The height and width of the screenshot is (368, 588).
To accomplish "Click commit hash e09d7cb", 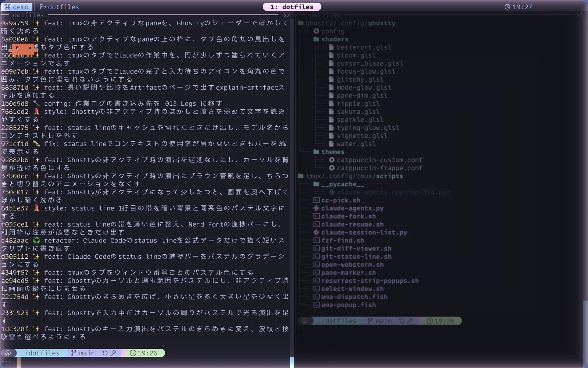I will pos(15,71).
